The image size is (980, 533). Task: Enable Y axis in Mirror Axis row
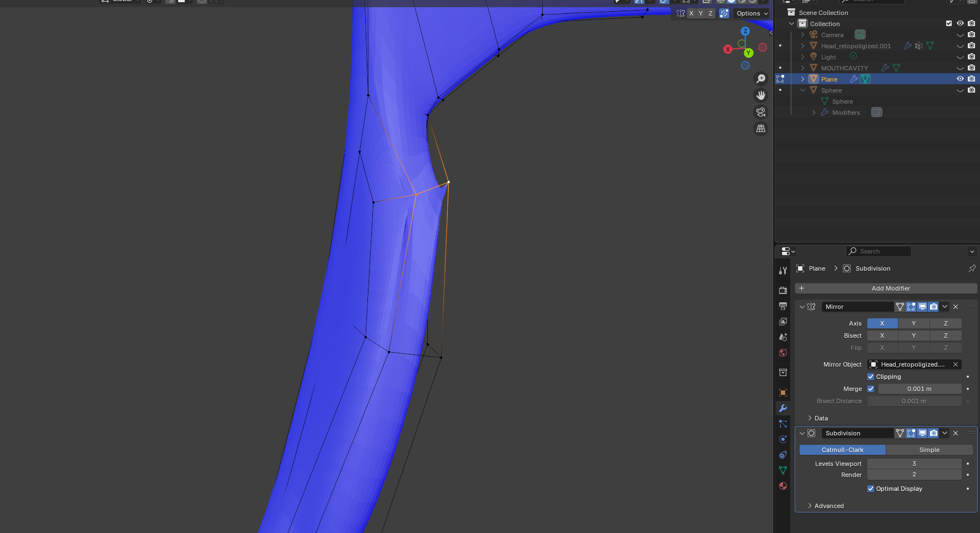(914, 323)
